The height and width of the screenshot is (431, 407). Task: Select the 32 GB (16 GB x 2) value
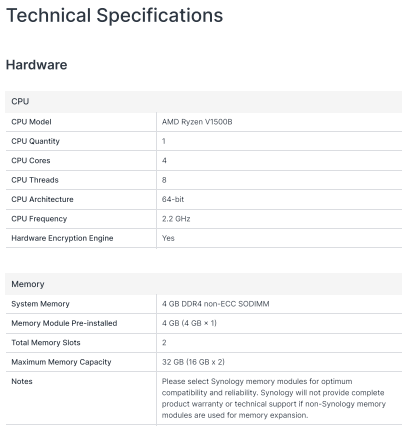click(193, 362)
